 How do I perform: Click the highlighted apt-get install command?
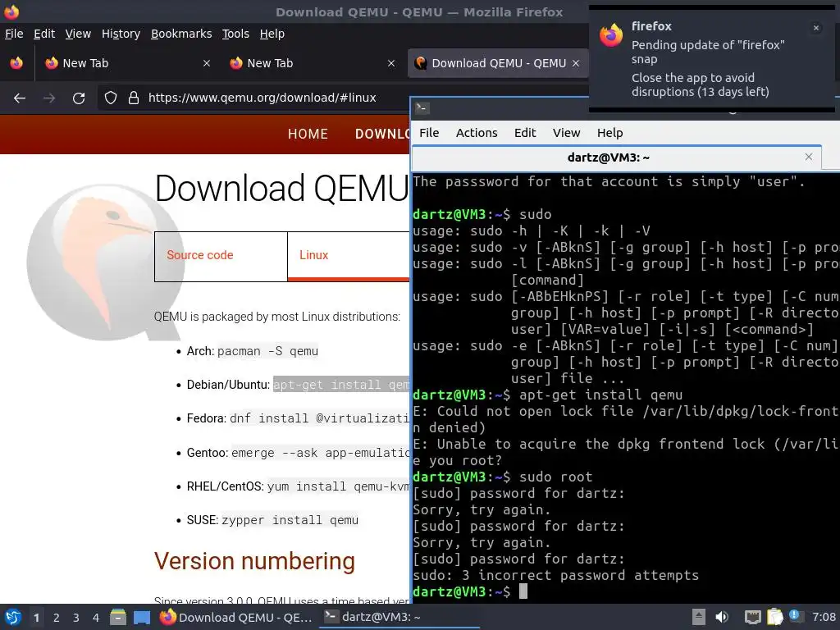[x=341, y=385]
